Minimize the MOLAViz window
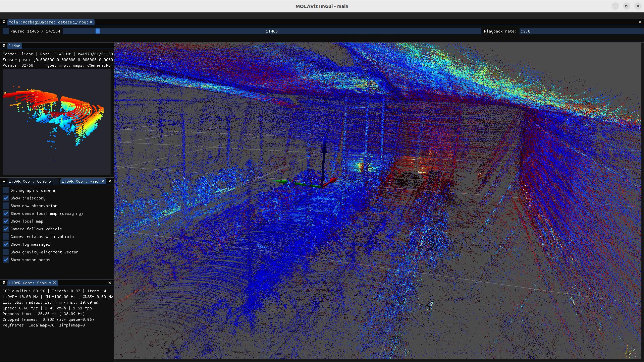 [615, 6]
